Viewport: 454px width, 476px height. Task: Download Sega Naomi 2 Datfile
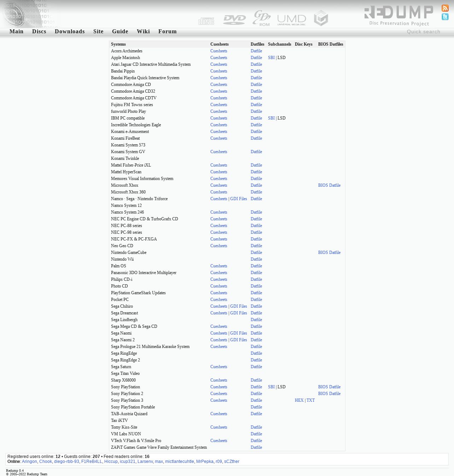click(256, 340)
